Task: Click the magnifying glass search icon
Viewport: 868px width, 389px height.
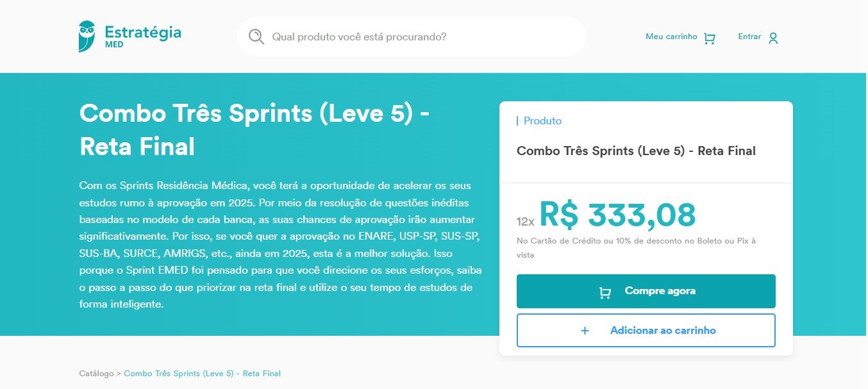Action: coord(256,37)
